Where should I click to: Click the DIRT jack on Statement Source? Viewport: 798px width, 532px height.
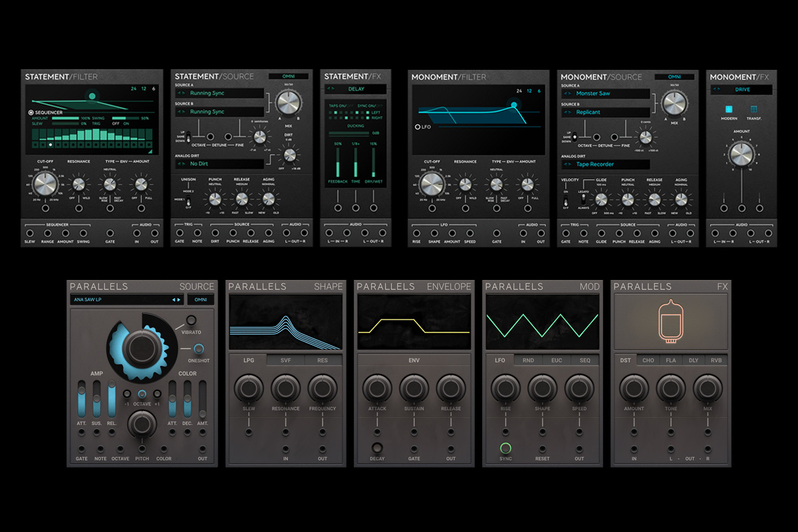pos(215,233)
